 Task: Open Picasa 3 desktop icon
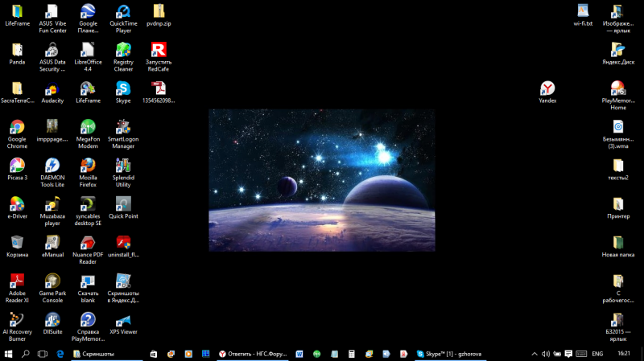click(17, 166)
